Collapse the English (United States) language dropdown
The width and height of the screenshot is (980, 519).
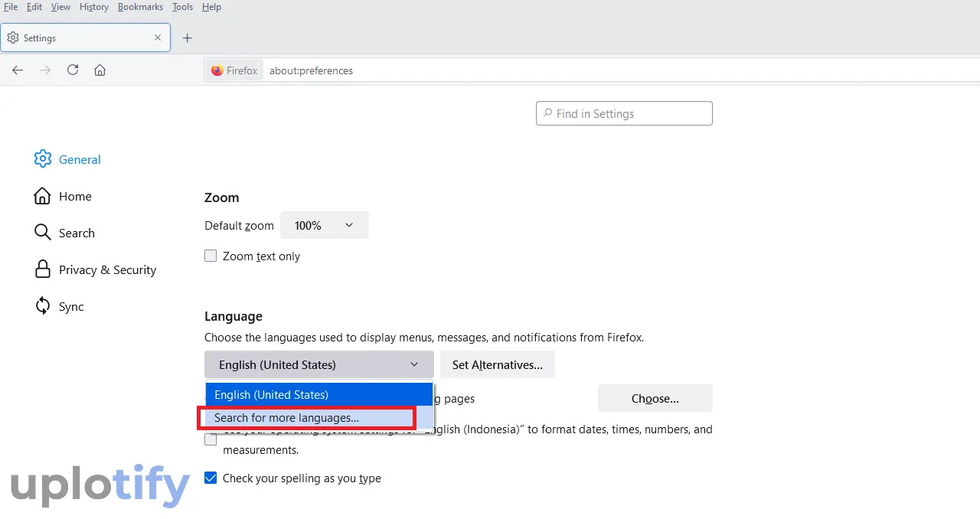(318, 365)
